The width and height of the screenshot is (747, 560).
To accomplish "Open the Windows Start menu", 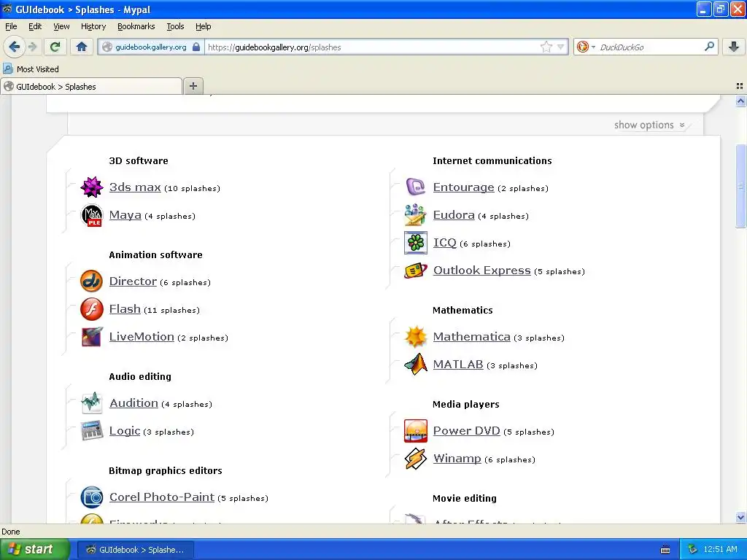I will coord(35,550).
